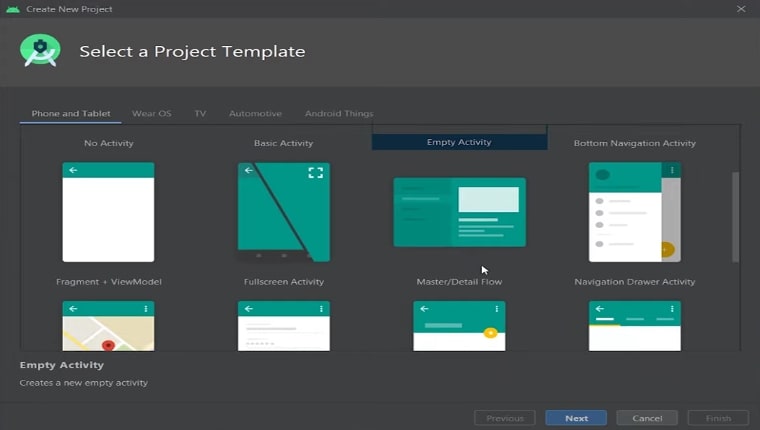This screenshot has height=430, width=760.
Task: Switch to the TV tab
Action: pos(200,113)
